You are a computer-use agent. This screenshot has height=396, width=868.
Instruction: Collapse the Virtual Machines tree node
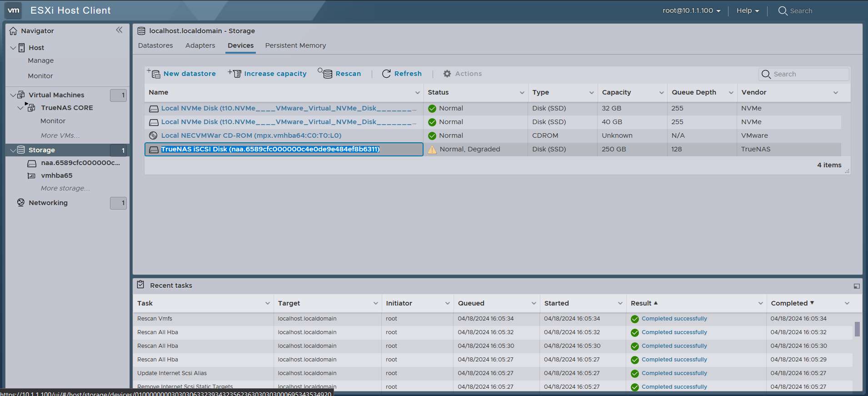[13, 95]
